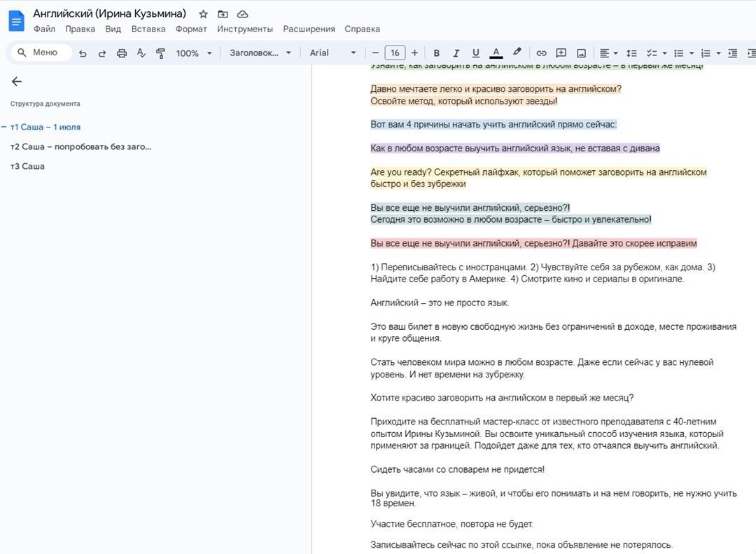Click the print icon in toolbar
This screenshot has width=756, height=554.
(122, 53)
